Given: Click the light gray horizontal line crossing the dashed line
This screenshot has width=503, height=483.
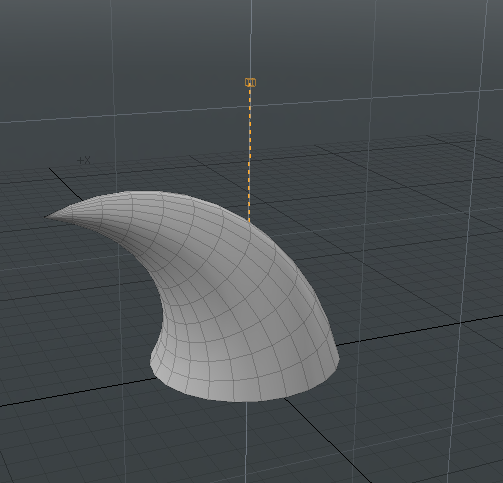Looking at the screenshot, I should pos(251,106).
